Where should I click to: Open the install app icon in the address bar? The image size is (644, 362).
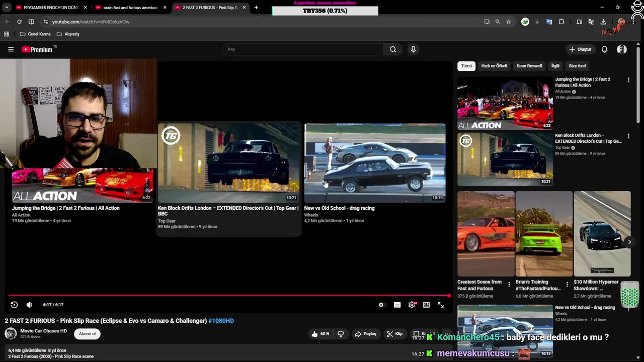(x=487, y=22)
